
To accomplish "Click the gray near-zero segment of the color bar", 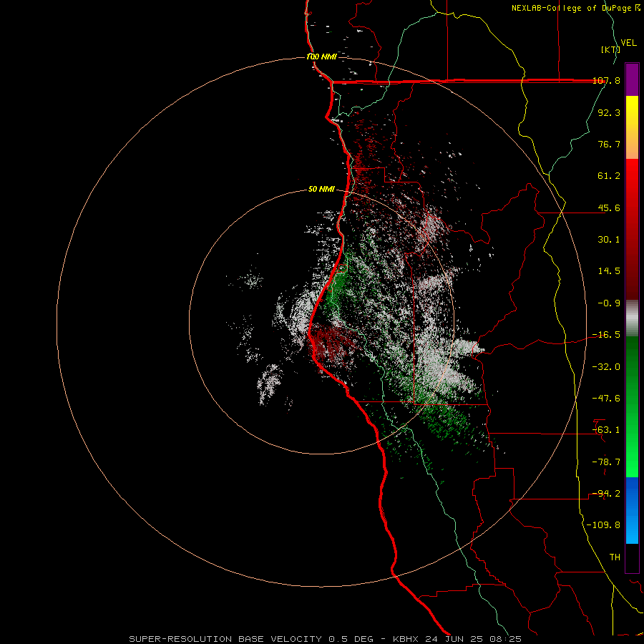I will [632, 318].
